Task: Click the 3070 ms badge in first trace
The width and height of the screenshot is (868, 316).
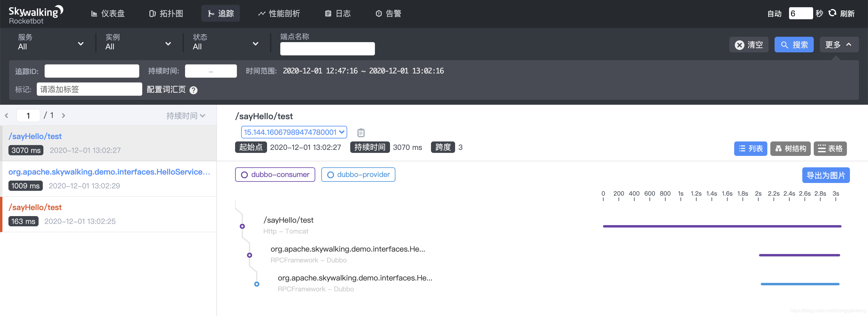Action: click(26, 150)
